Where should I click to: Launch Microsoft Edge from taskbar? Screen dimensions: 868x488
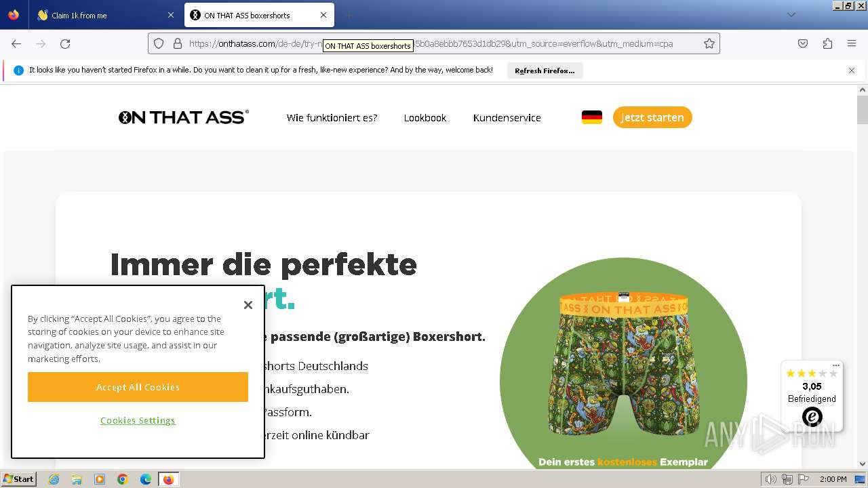pyautogui.click(x=146, y=479)
